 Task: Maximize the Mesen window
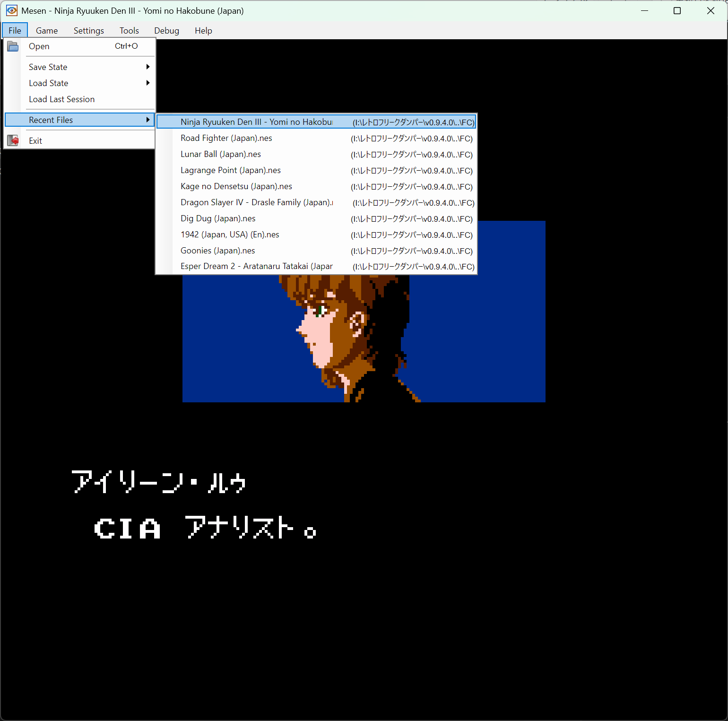[677, 11]
